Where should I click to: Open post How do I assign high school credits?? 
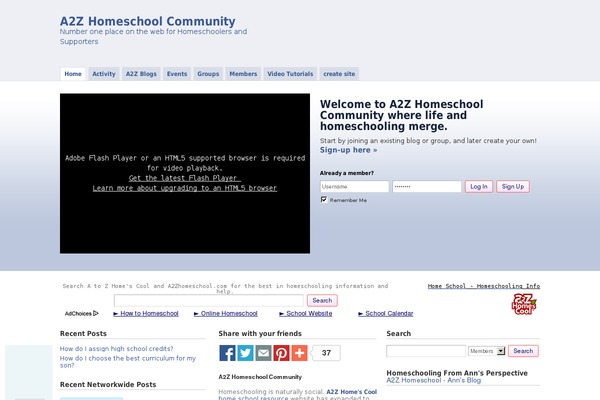pyautogui.click(x=116, y=349)
